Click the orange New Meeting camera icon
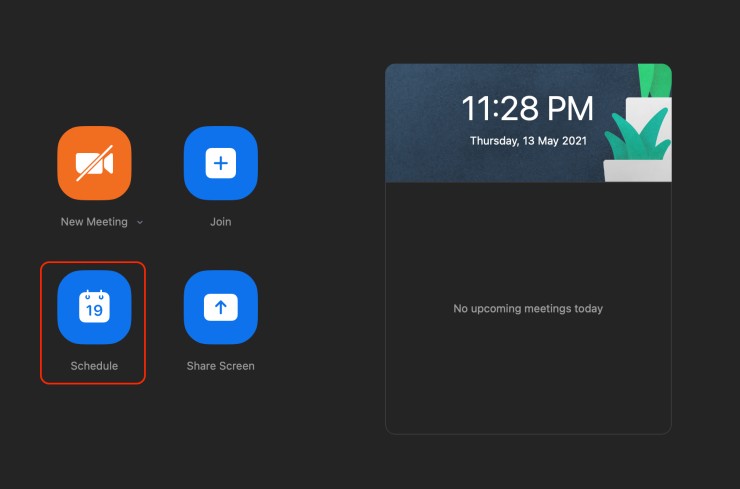The width and height of the screenshot is (740, 489). pyautogui.click(x=94, y=163)
